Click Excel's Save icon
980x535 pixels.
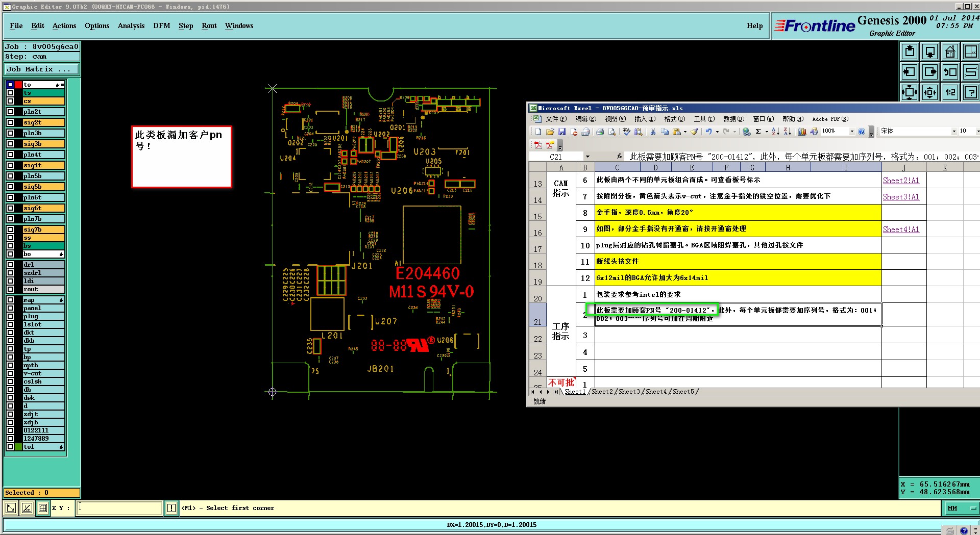coord(562,132)
